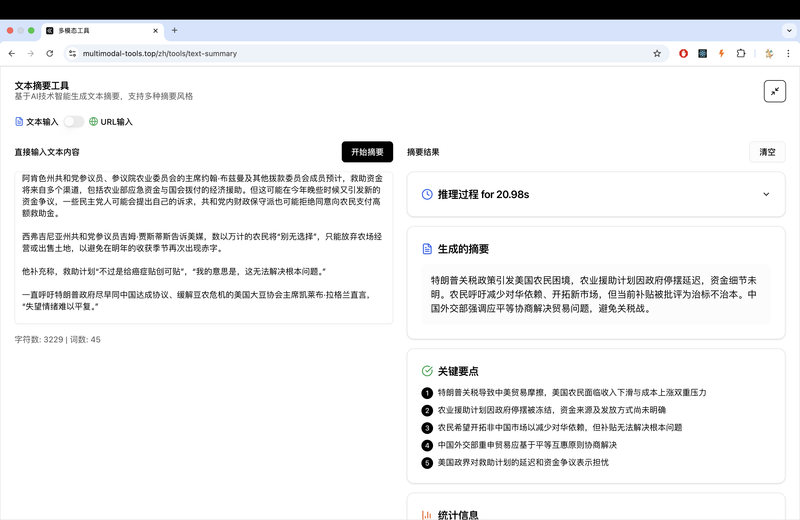Click the browser back arrow
The image size is (800, 520).
tap(12, 53)
